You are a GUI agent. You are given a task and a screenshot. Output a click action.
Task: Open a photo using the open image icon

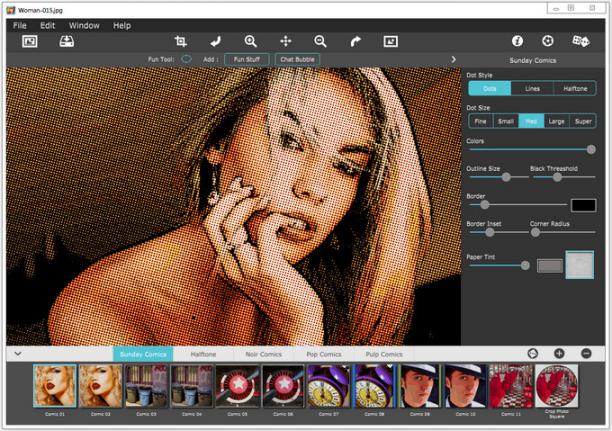[x=30, y=41]
